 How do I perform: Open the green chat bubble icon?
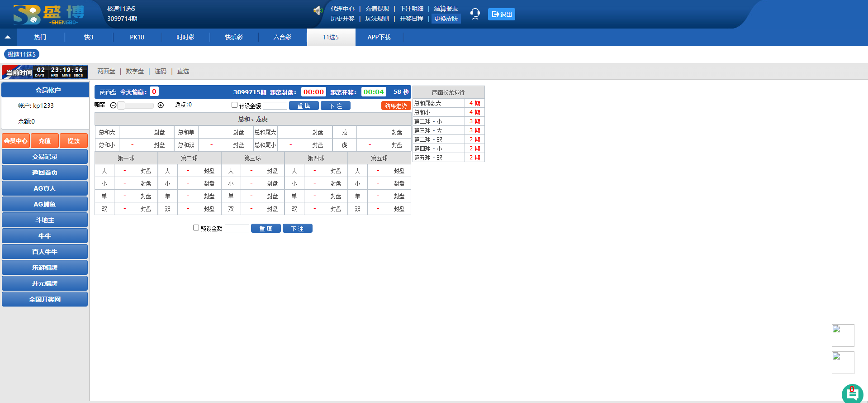pos(852,393)
